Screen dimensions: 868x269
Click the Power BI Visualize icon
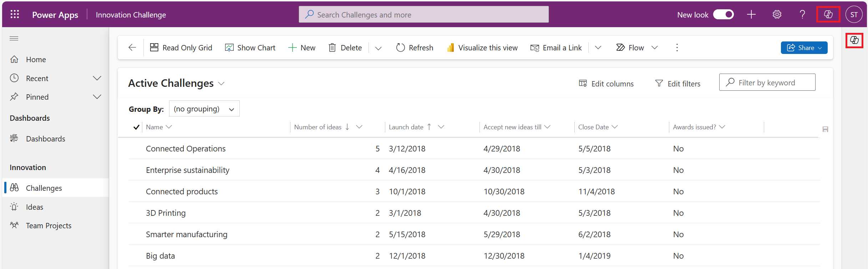coord(450,48)
